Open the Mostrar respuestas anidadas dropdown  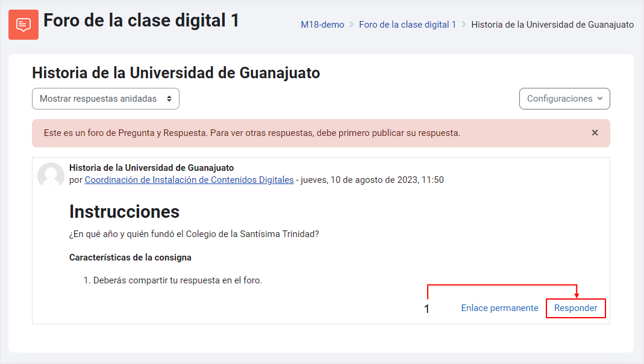(105, 99)
